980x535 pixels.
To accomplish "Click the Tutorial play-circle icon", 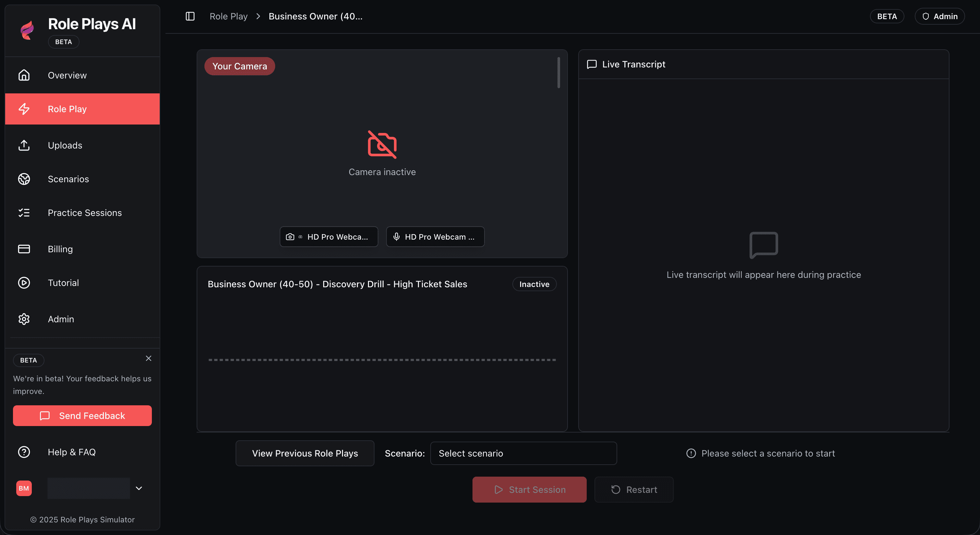I will click(x=24, y=283).
